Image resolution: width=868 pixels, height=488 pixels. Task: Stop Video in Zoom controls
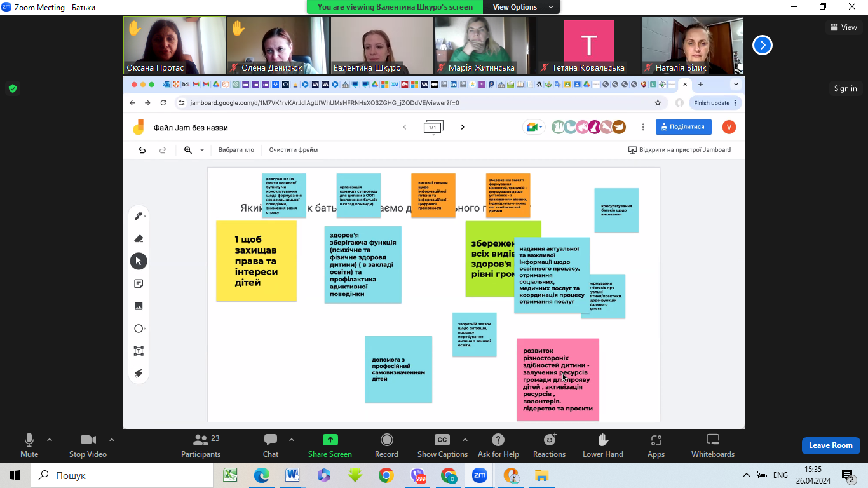[x=88, y=445]
